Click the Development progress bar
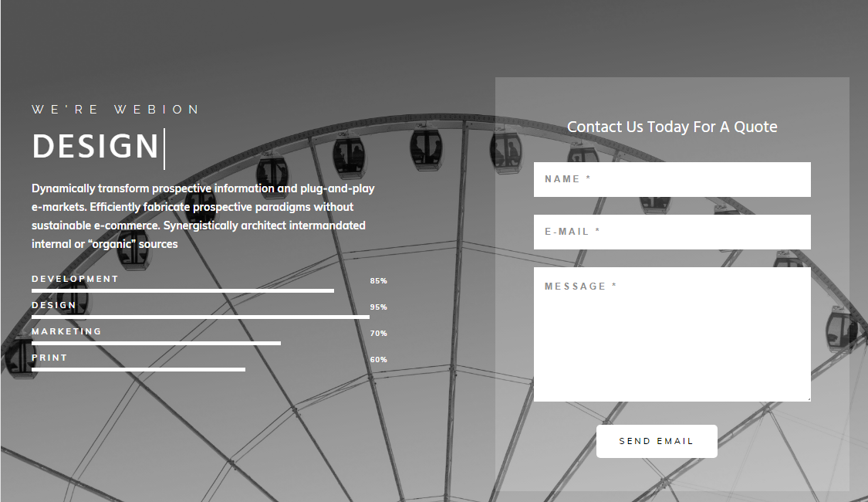 183,290
